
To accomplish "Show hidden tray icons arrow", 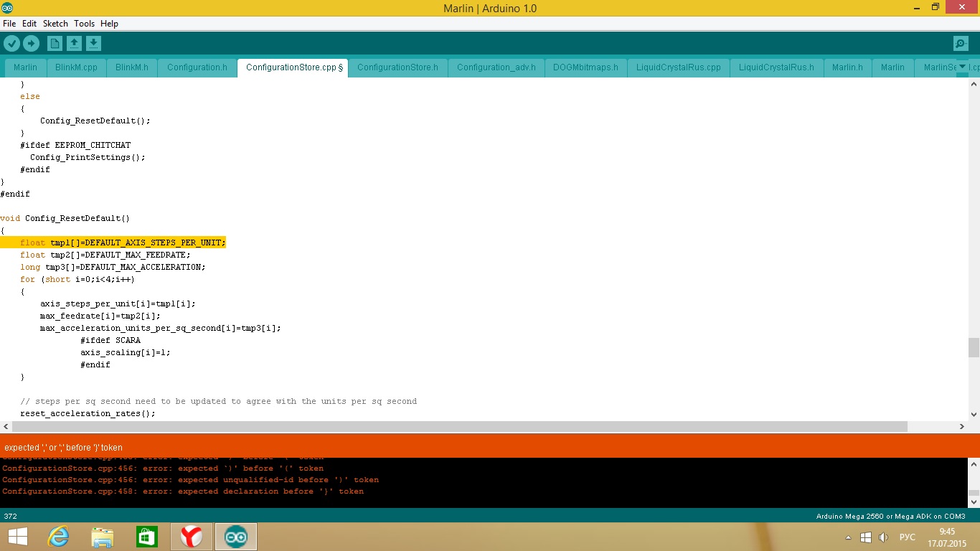I will 849,537.
